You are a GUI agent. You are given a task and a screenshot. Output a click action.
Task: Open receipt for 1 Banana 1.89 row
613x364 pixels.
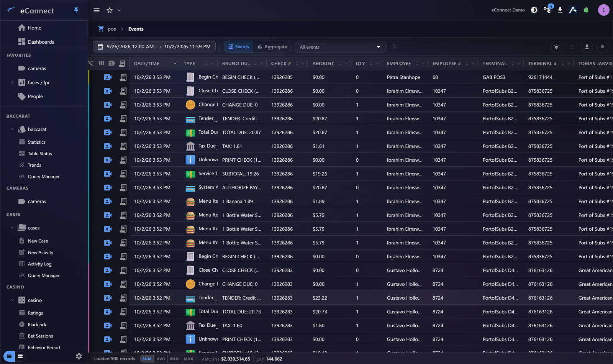click(123, 201)
